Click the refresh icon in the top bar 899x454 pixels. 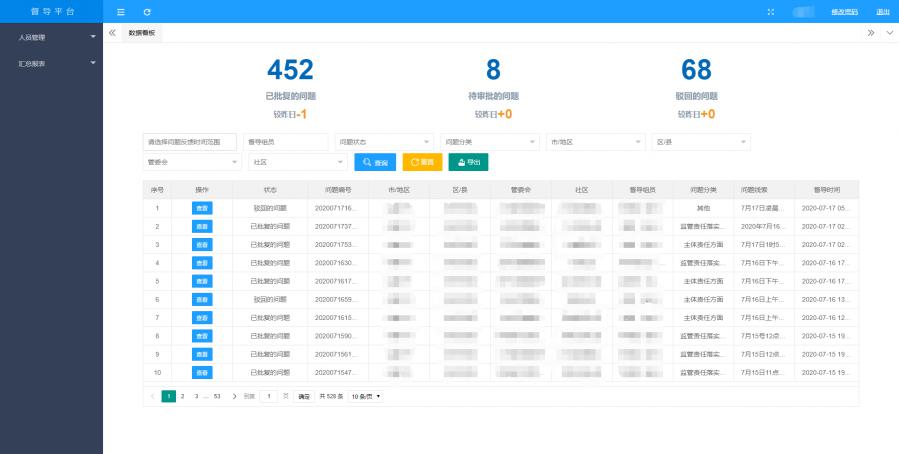pos(147,11)
